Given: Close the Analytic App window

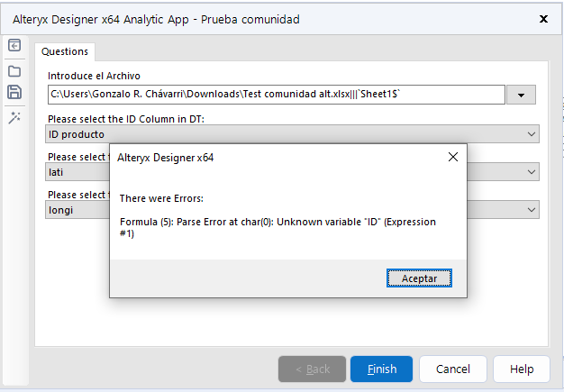Looking at the screenshot, I should click(543, 19).
